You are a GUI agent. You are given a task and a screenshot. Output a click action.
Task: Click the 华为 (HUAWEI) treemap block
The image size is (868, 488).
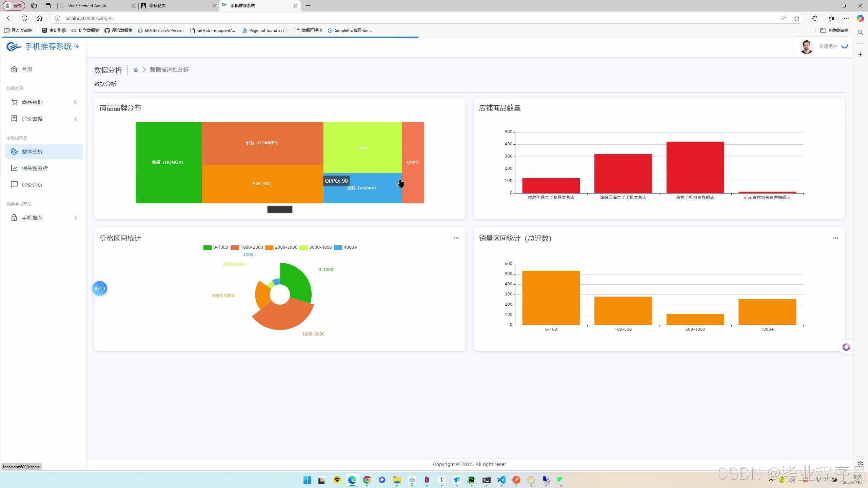pos(262,143)
